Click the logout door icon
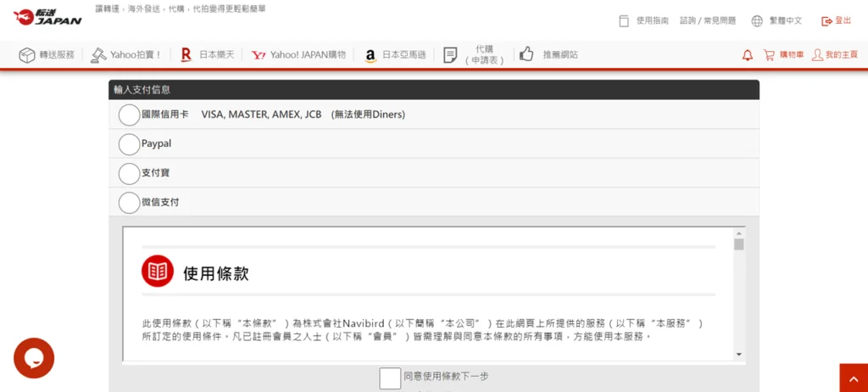The image size is (868, 392). [826, 21]
